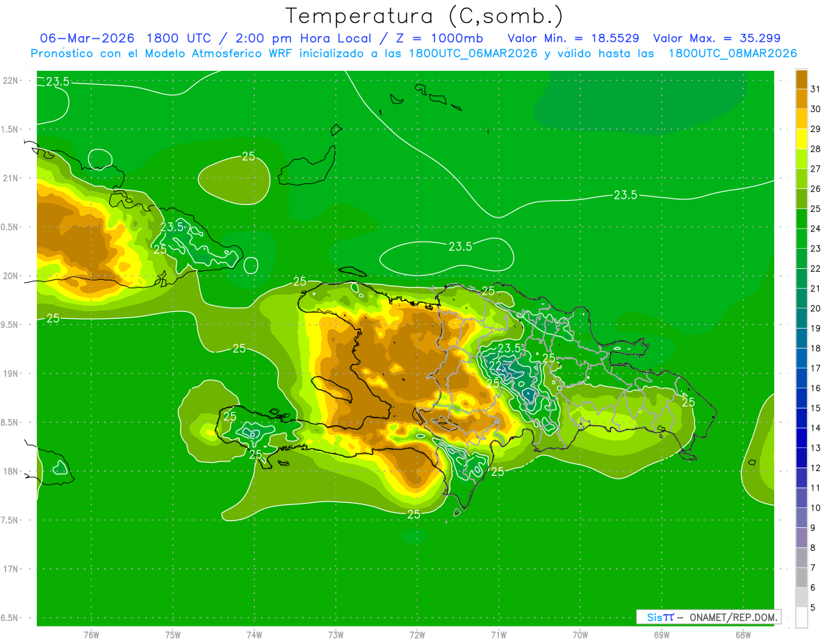Click the "19N" latitude axis label
Image resolution: width=834 pixels, height=644 pixels.
10,374
